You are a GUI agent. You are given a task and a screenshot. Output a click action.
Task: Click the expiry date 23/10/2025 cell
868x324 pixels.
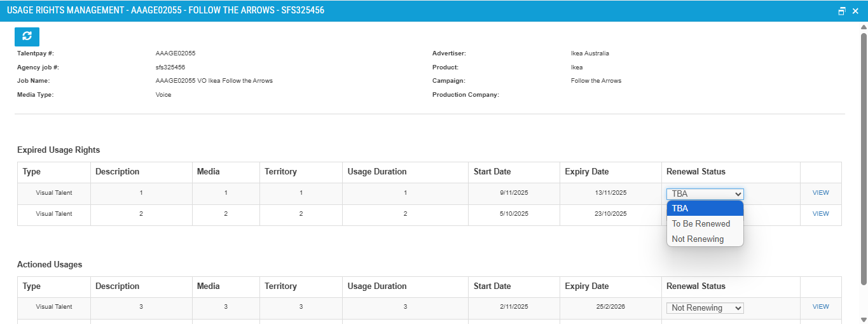click(x=610, y=214)
